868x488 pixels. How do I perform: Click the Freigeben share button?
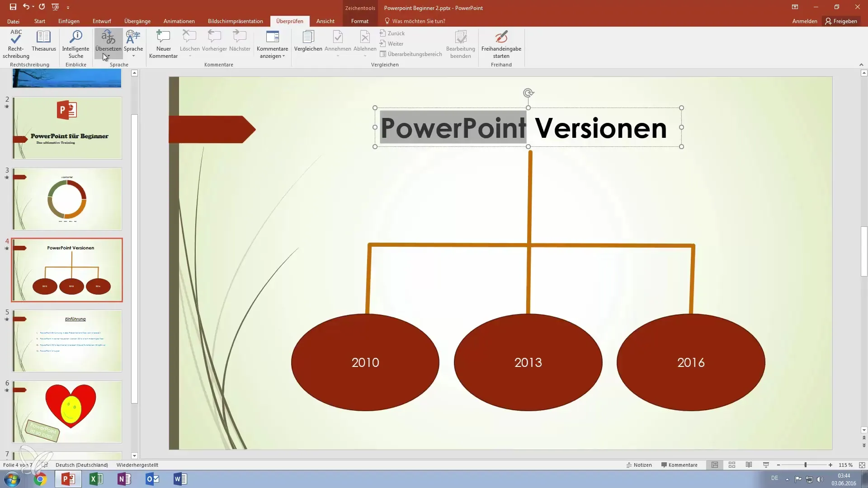[841, 21]
